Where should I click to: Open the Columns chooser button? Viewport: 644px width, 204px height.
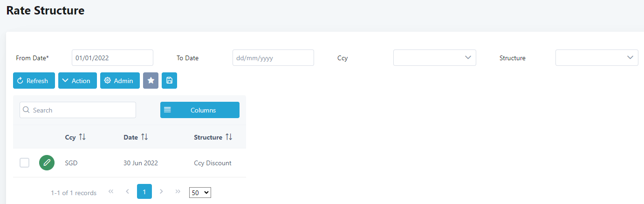click(199, 110)
